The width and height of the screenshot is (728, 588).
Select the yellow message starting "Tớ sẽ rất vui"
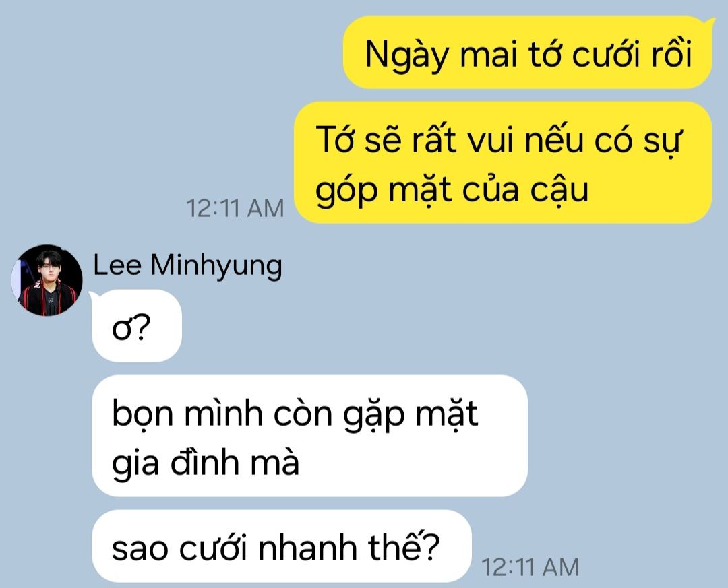pos(503,162)
